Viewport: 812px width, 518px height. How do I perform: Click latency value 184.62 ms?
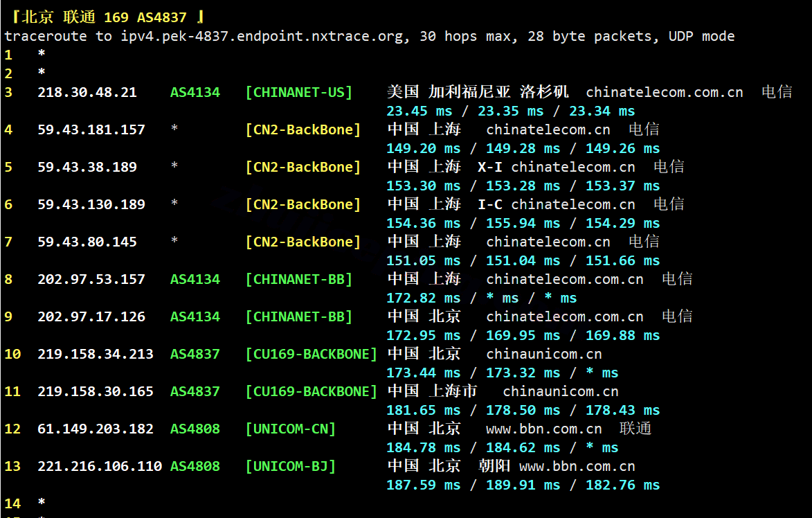tap(523, 447)
